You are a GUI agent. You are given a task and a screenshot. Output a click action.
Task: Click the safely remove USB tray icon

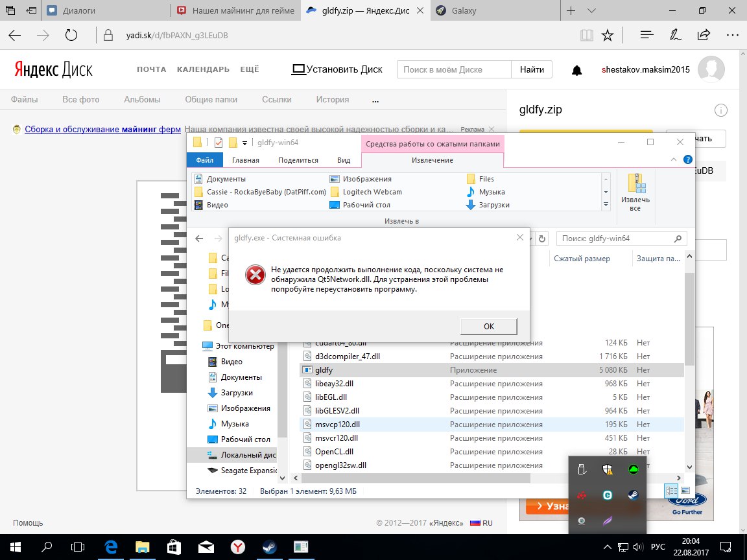(582, 470)
